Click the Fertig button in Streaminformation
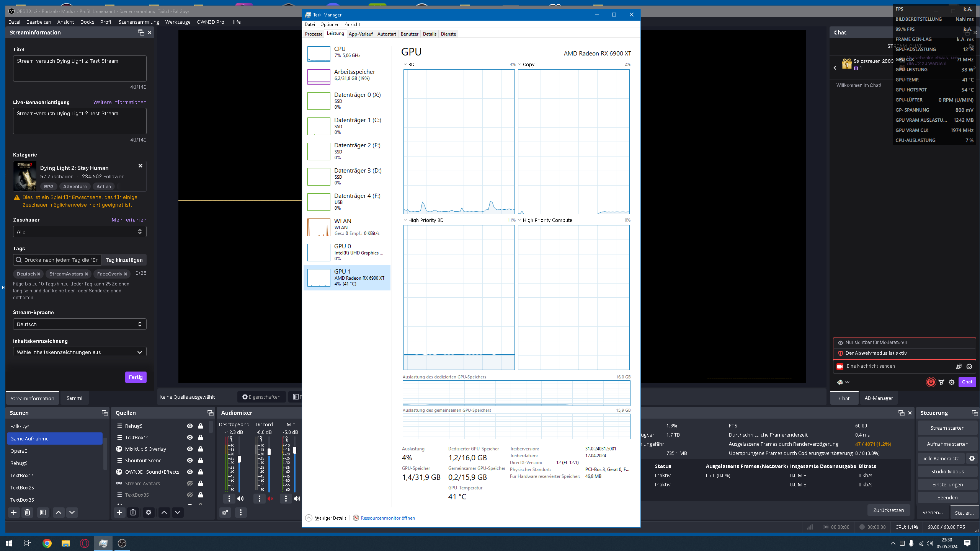This screenshot has height=551, width=980. pos(136,377)
